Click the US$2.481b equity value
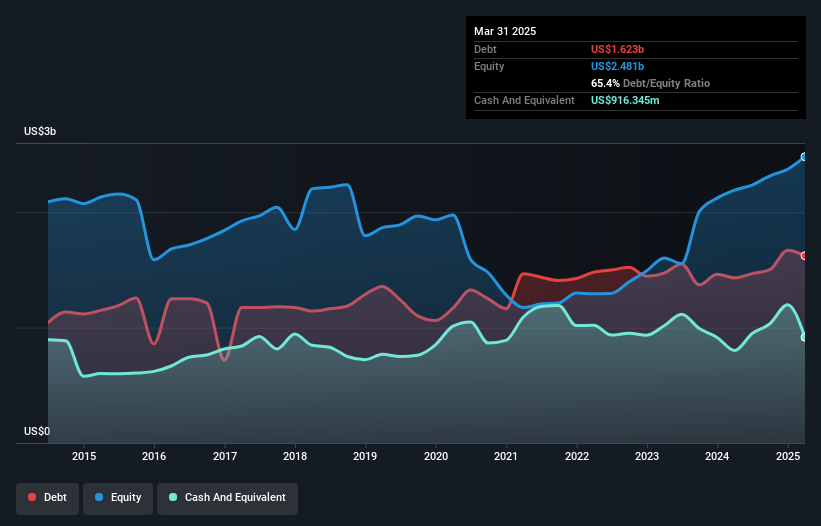Screen dimensions: 821x526 [x=617, y=66]
